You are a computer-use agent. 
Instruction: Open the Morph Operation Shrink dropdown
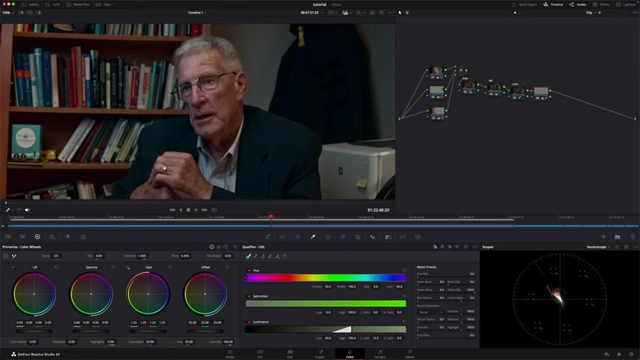[x=430, y=312]
